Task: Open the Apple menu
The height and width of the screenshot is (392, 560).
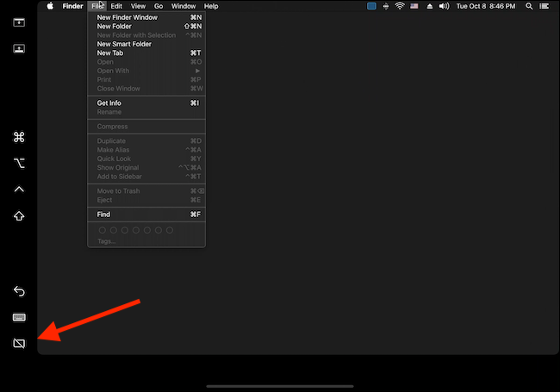Action: (50, 6)
